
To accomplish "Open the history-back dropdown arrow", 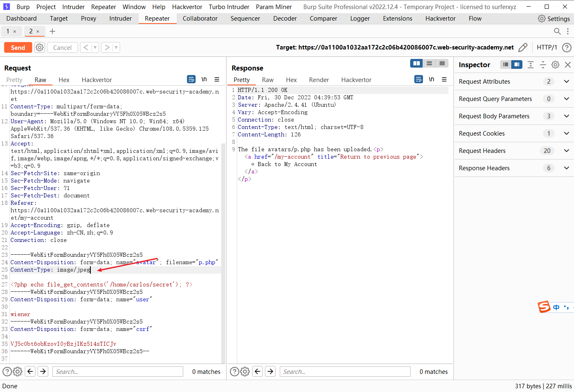I will (x=95, y=47).
